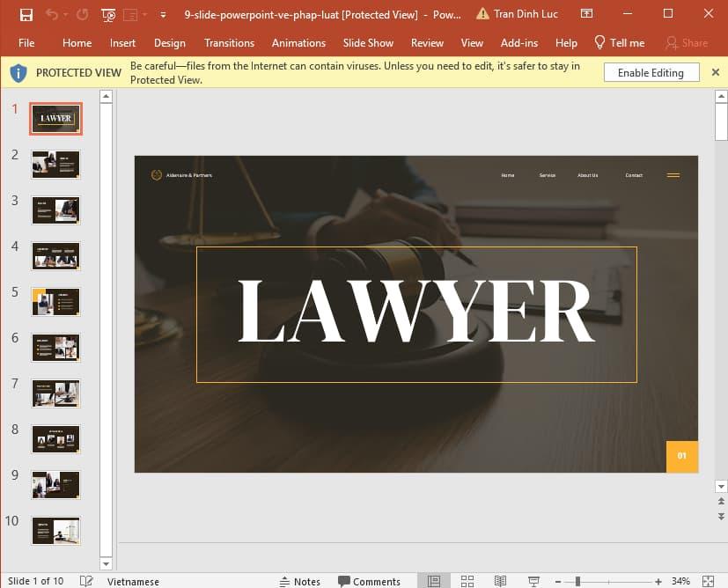This screenshot has height=588, width=728.
Task: Open the Vietnamese language selector
Action: 133,581
